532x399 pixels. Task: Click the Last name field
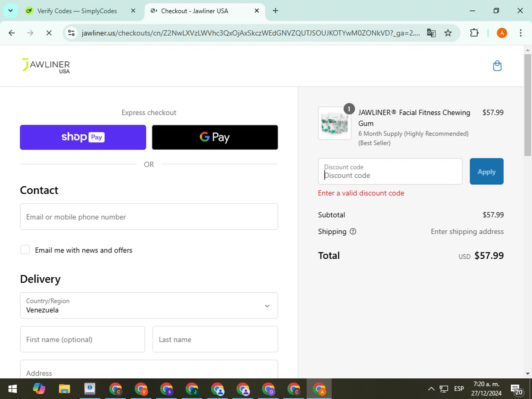tap(215, 339)
